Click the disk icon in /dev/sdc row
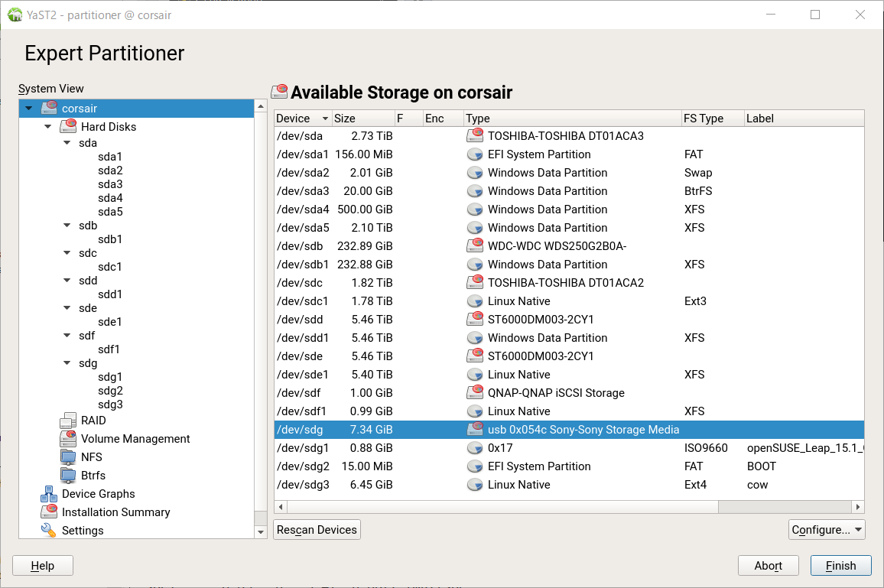The width and height of the screenshot is (884, 588). click(x=475, y=282)
